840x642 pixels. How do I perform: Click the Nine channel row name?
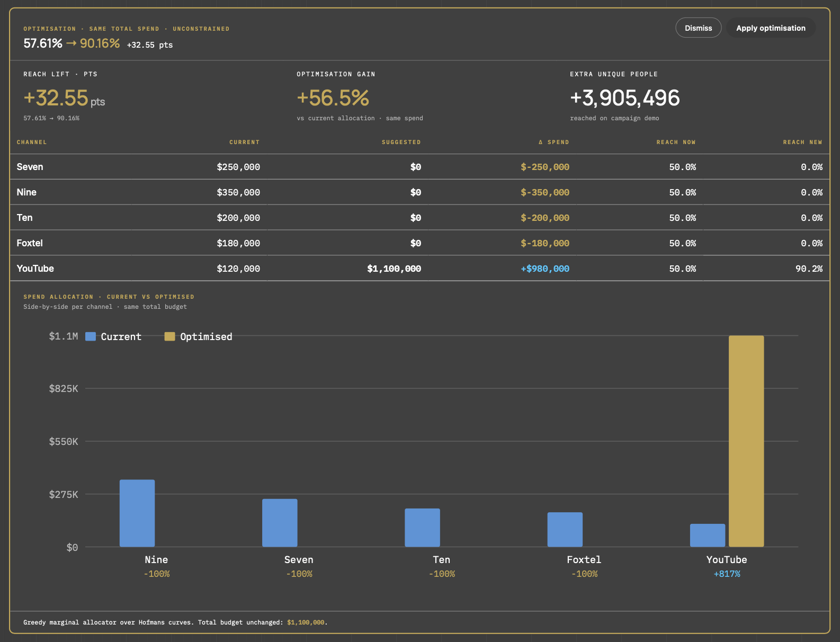pos(26,192)
